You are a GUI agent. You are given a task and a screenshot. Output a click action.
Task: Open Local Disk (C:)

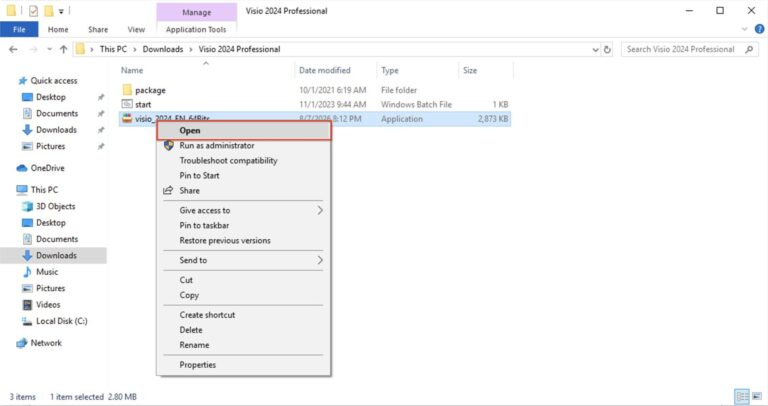[62, 321]
